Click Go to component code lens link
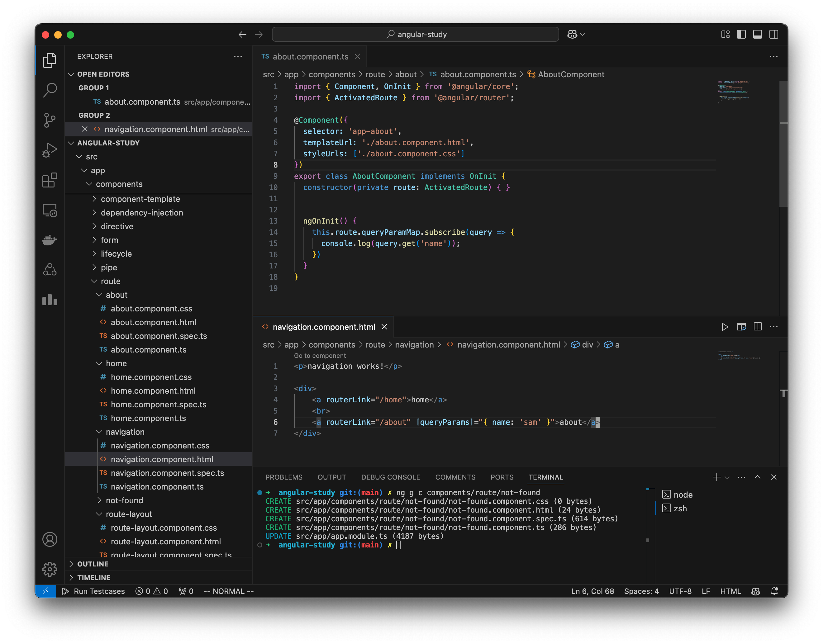Image resolution: width=823 pixels, height=644 pixels. pyautogui.click(x=320, y=356)
